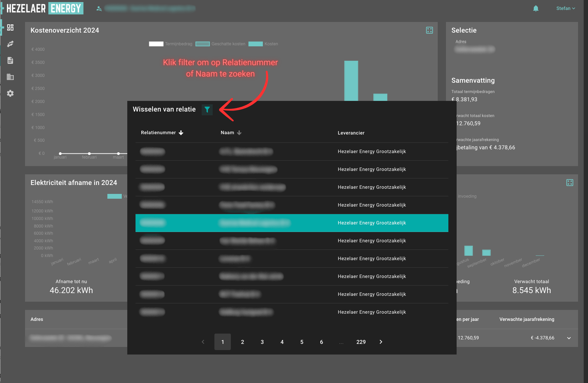Open the handshake contracts sidebar icon

pyautogui.click(x=10, y=44)
